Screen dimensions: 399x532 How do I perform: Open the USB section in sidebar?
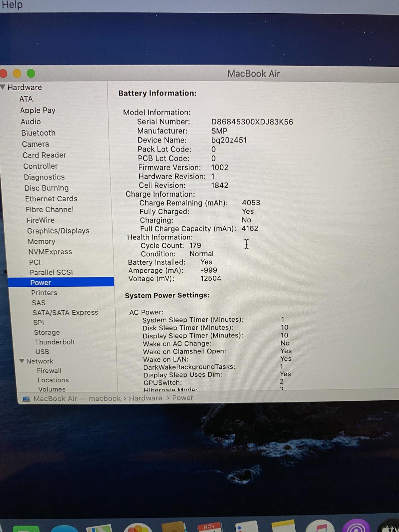click(42, 352)
